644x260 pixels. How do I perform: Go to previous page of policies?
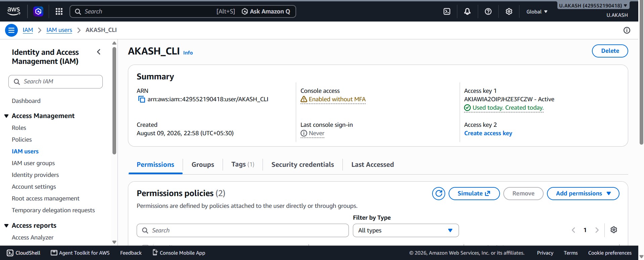coord(573,230)
